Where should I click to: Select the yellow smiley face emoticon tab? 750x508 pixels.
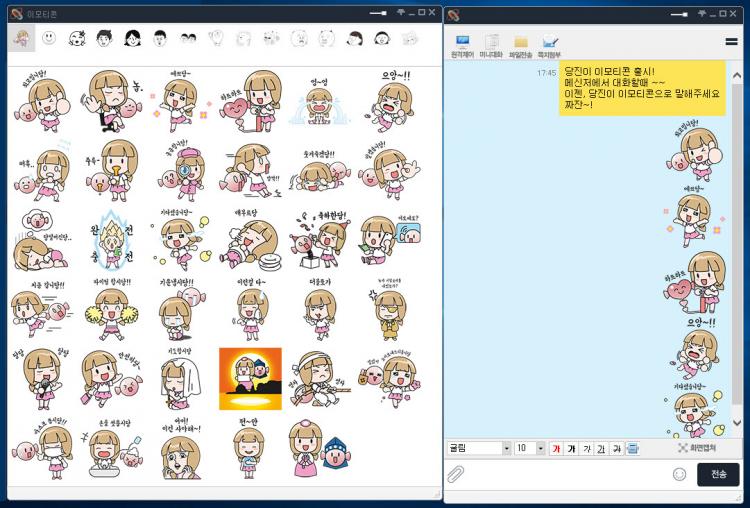tap(48, 38)
